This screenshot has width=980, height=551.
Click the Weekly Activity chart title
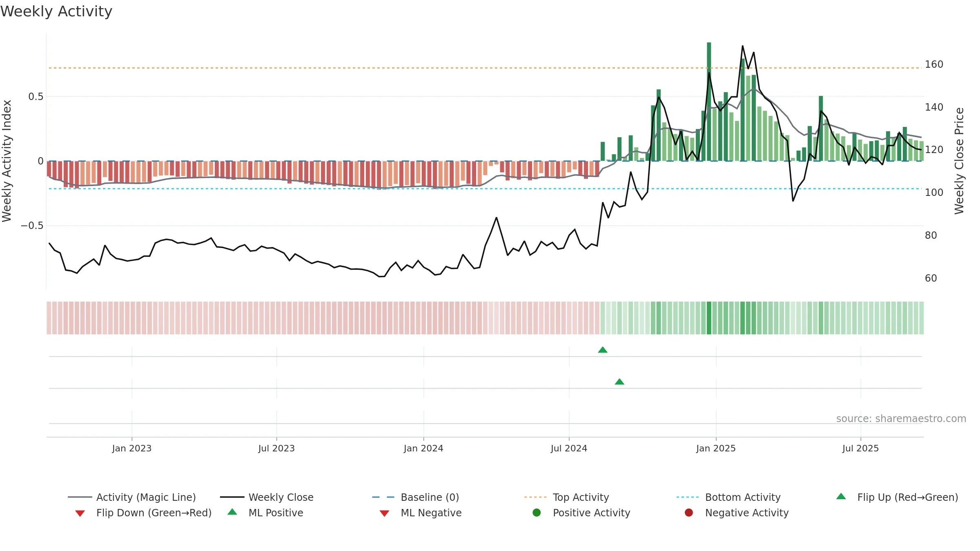[56, 11]
